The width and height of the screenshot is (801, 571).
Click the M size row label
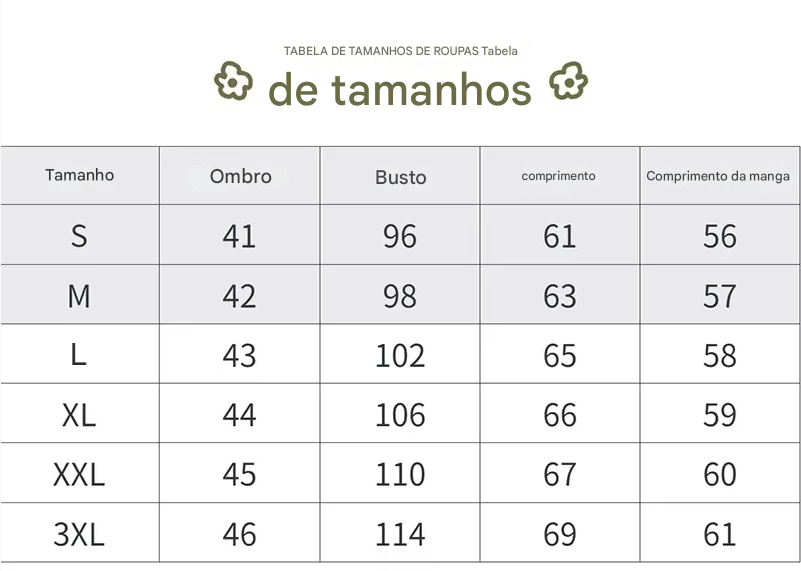tap(79, 296)
